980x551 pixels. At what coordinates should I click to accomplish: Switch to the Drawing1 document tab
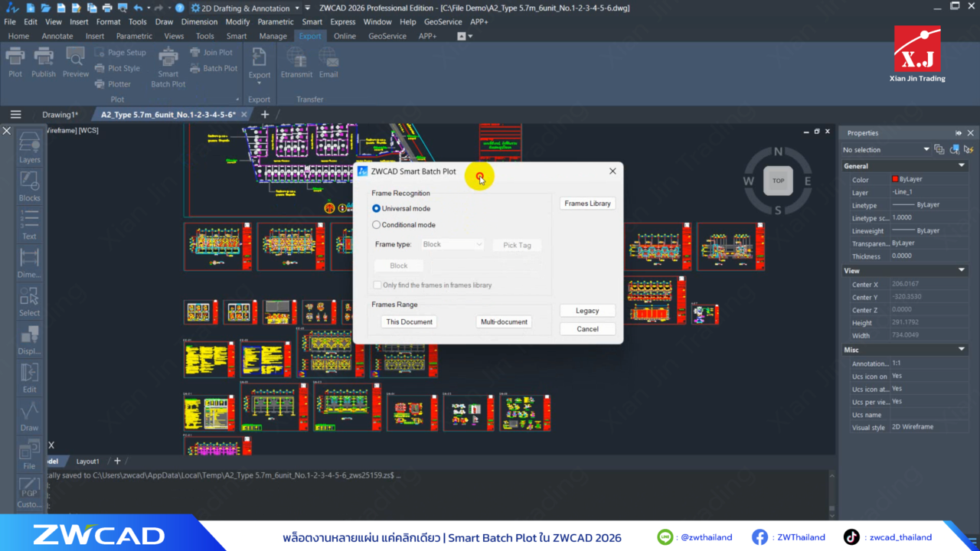point(60,115)
